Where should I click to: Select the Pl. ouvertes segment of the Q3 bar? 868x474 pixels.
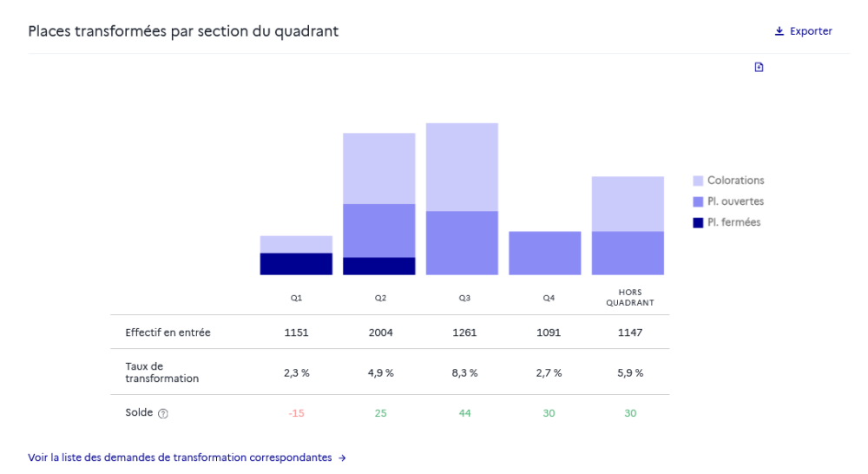coord(462,243)
